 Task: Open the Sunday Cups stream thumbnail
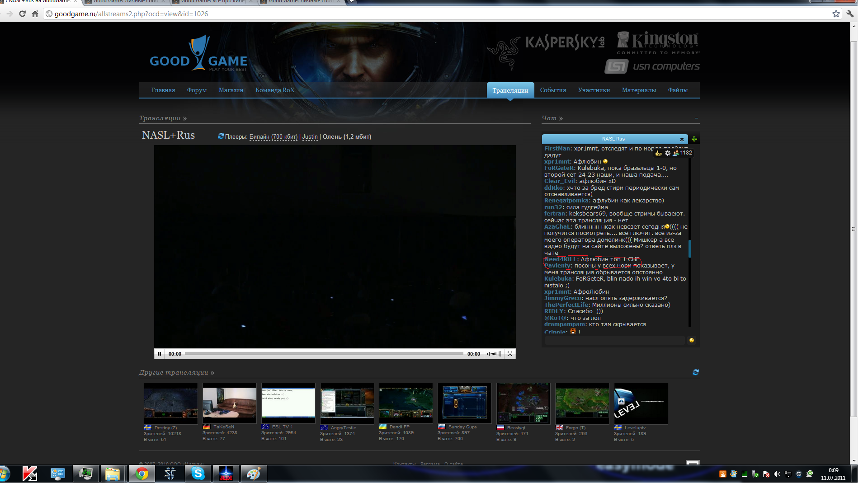pos(465,403)
